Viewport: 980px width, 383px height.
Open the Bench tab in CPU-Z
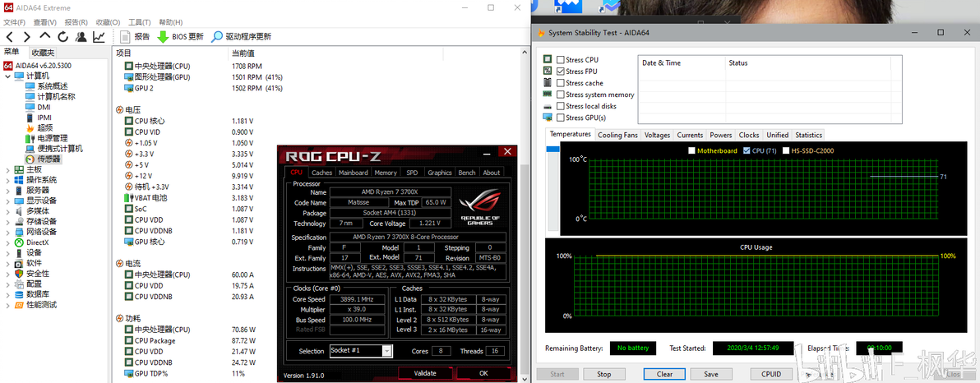point(467,173)
